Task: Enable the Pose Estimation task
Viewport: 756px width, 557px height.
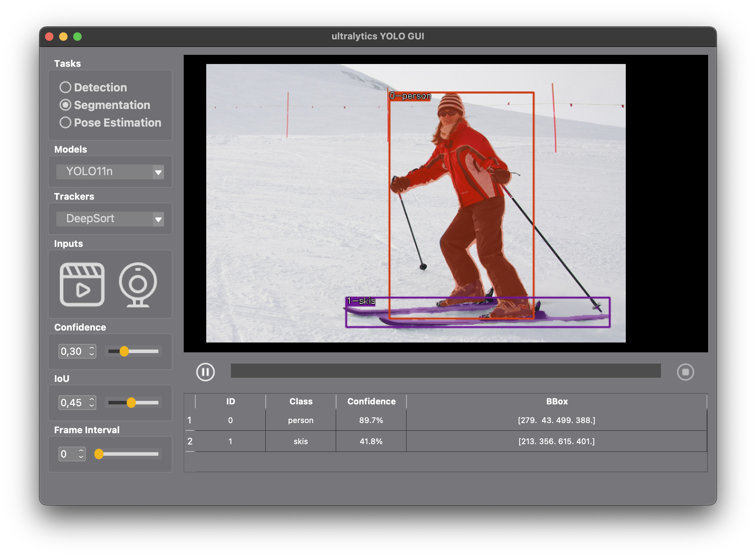Action: click(65, 122)
